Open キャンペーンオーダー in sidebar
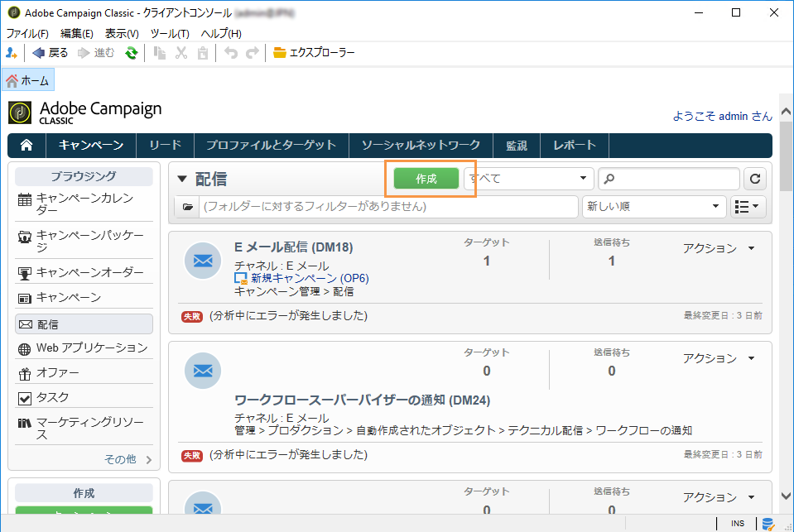The height and width of the screenshot is (532, 794). tap(84, 272)
